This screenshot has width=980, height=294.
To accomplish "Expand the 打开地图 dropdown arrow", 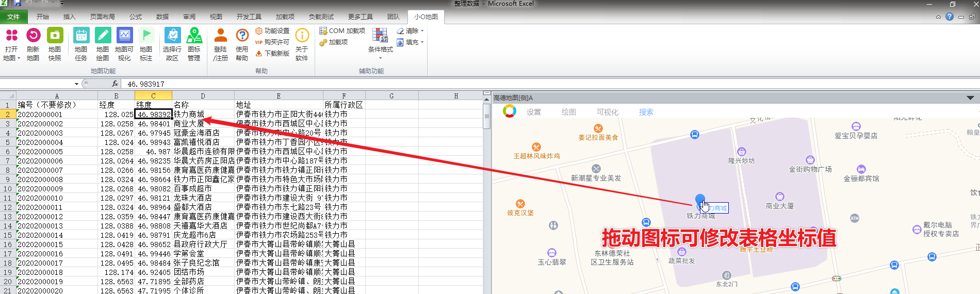I will tap(19, 58).
